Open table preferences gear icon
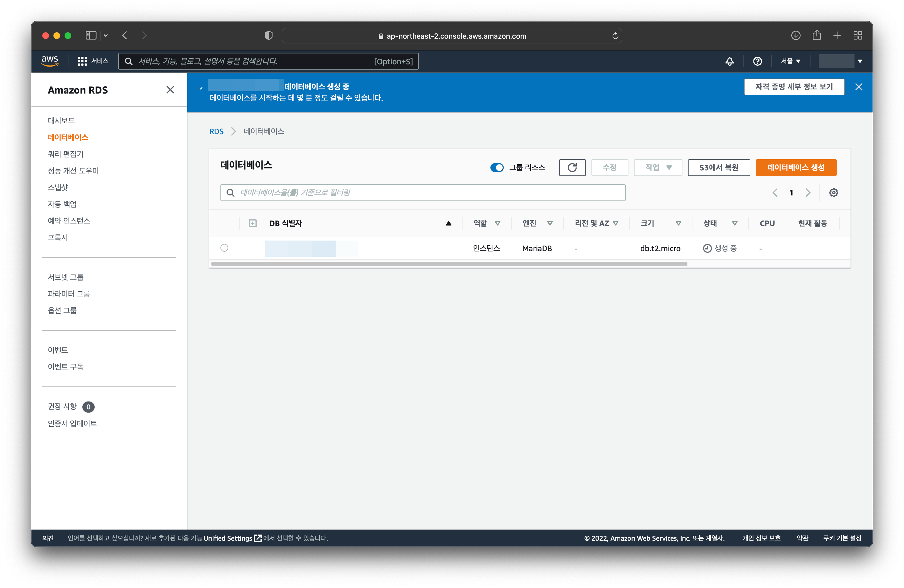904x588 pixels. coord(833,193)
